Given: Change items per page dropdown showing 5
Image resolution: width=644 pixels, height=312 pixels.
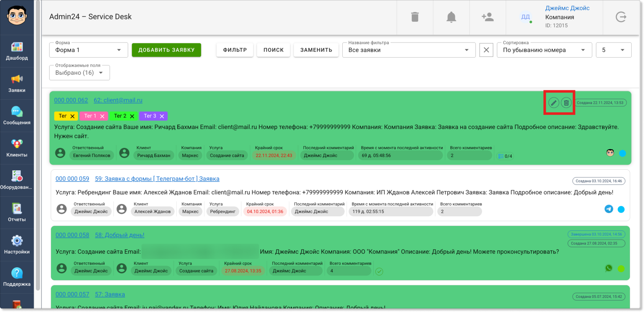Looking at the screenshot, I should point(614,50).
